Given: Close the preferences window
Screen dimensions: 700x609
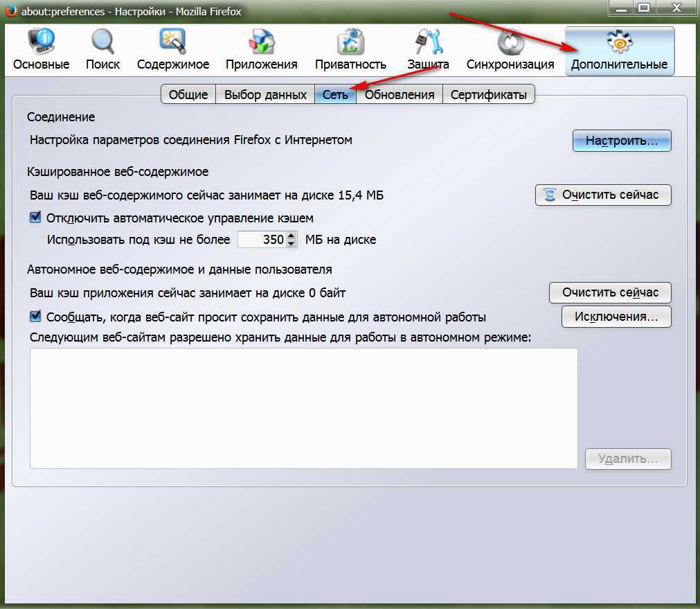Looking at the screenshot, I should coord(676,8).
